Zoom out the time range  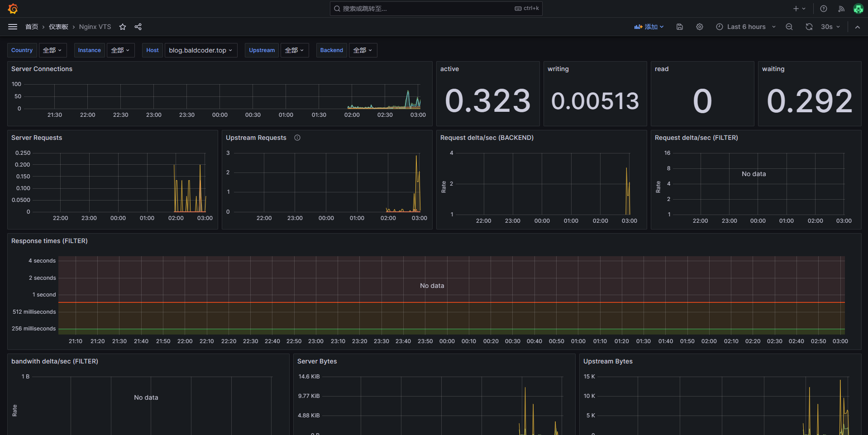[789, 27]
